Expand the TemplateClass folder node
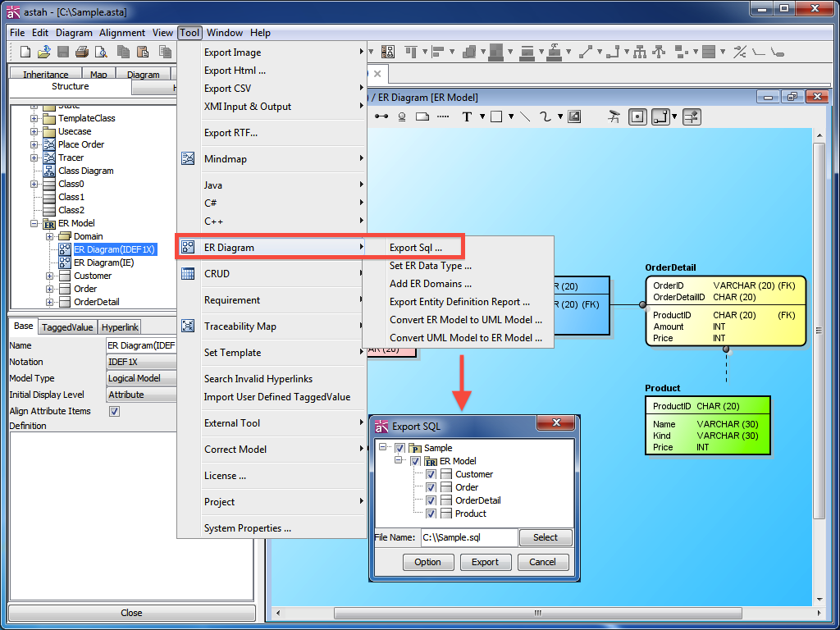 coord(34,118)
